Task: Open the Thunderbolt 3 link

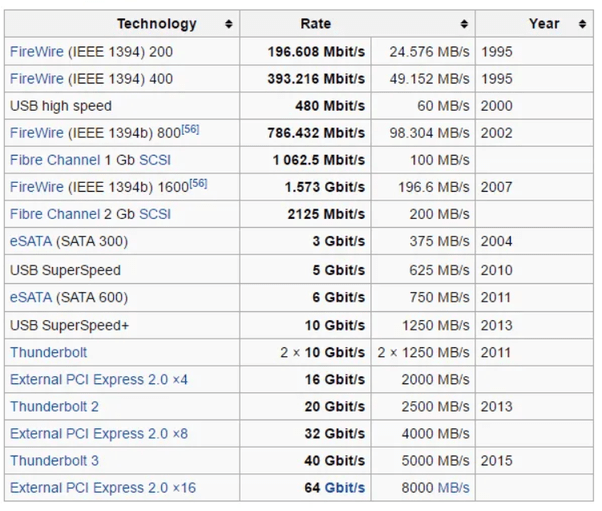Action: (x=54, y=461)
